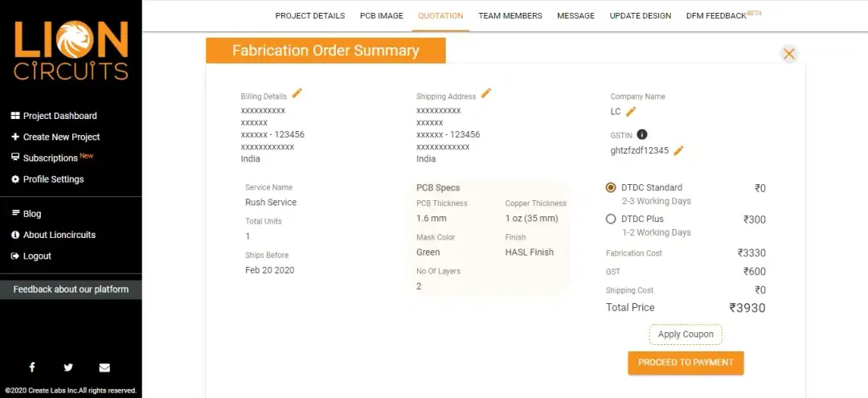Screen dimensions: 868x398
Task: Open DFM Feedback beta tab
Action: point(723,15)
